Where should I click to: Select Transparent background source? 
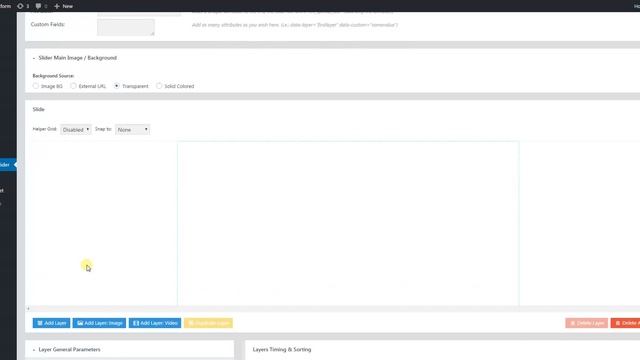pos(117,86)
